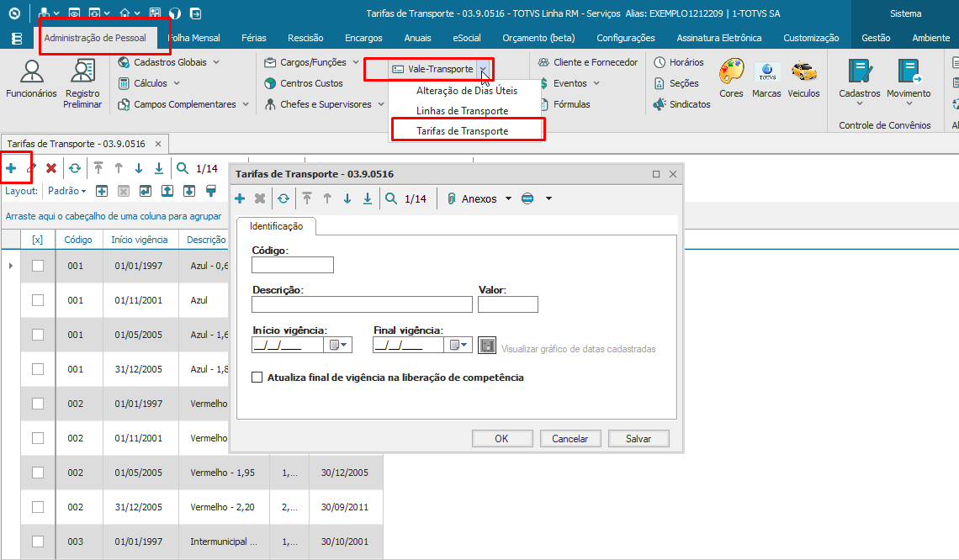Refresh the main Tarifas grid
Image resolution: width=959 pixels, height=560 pixels.
[x=75, y=168]
